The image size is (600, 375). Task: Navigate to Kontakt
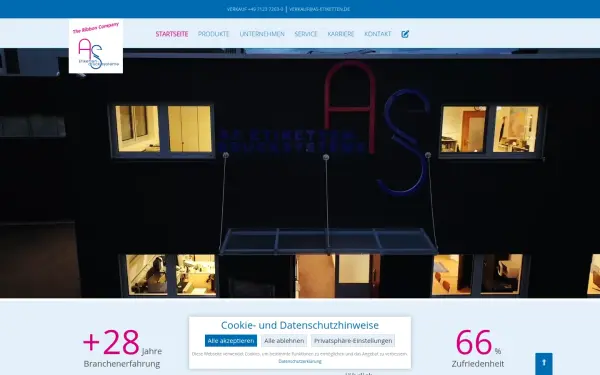[x=378, y=34]
